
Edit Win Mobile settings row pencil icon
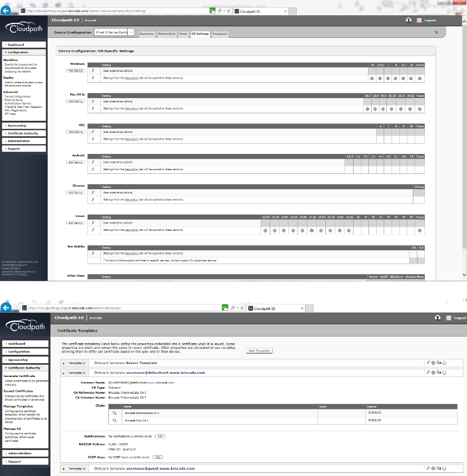(x=93, y=253)
